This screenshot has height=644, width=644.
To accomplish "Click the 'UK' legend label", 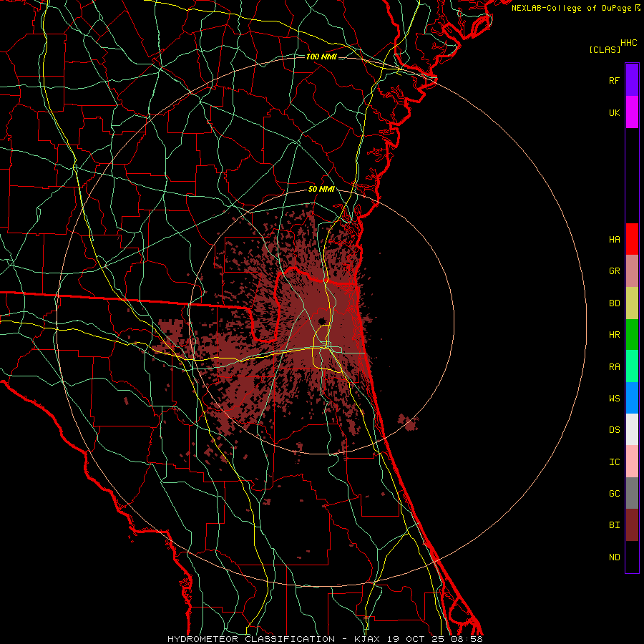I will pos(614,112).
